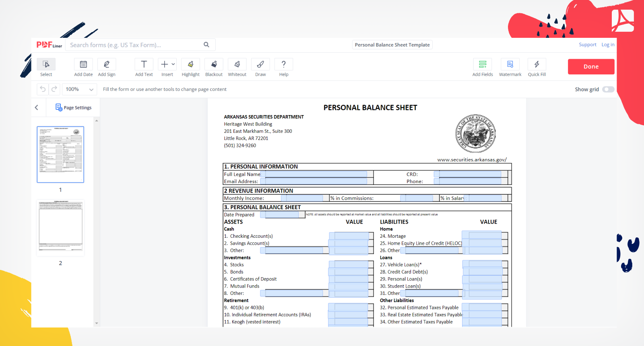Click the Insert plus icon
Viewport: 644px width, 346px height.
164,64
